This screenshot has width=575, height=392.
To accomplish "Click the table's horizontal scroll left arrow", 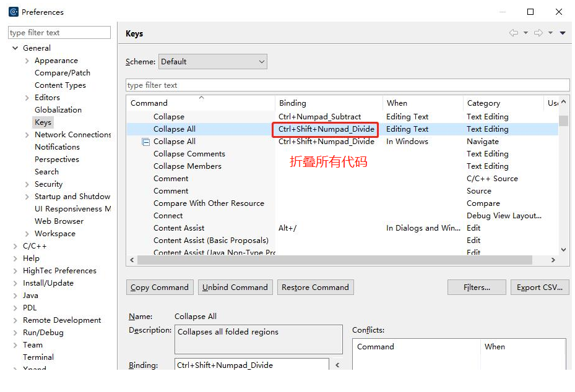I will click(x=132, y=260).
